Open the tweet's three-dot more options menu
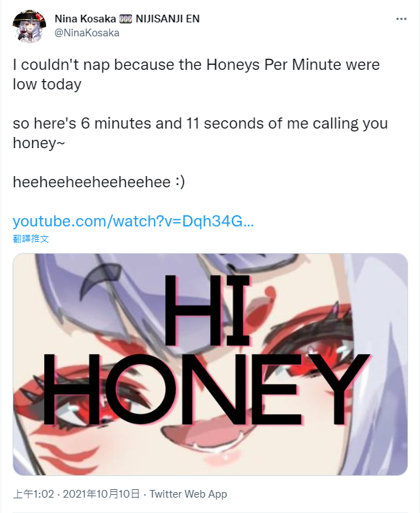This screenshot has width=420, height=513. tap(401, 19)
